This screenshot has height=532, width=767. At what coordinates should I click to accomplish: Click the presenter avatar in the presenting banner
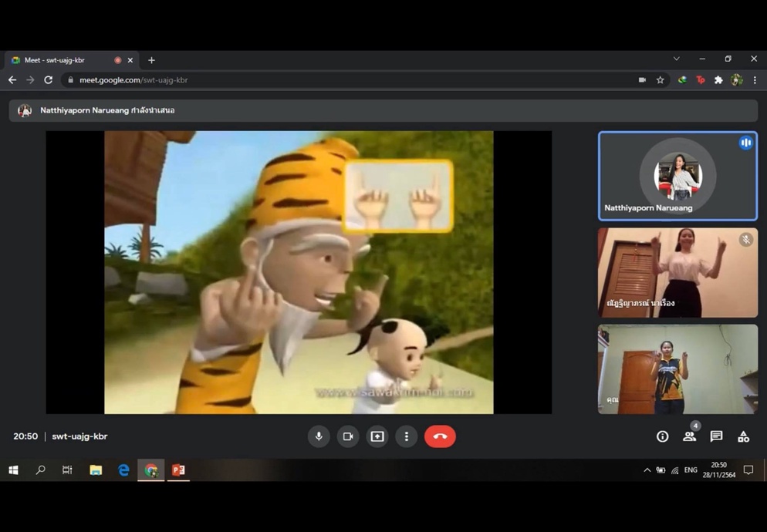(x=25, y=110)
